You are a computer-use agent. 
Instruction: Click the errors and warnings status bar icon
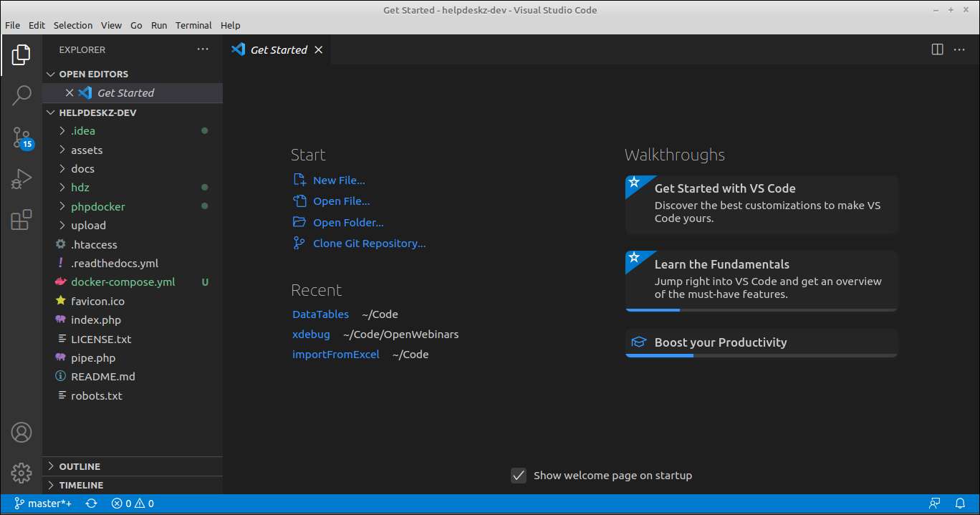(132, 503)
